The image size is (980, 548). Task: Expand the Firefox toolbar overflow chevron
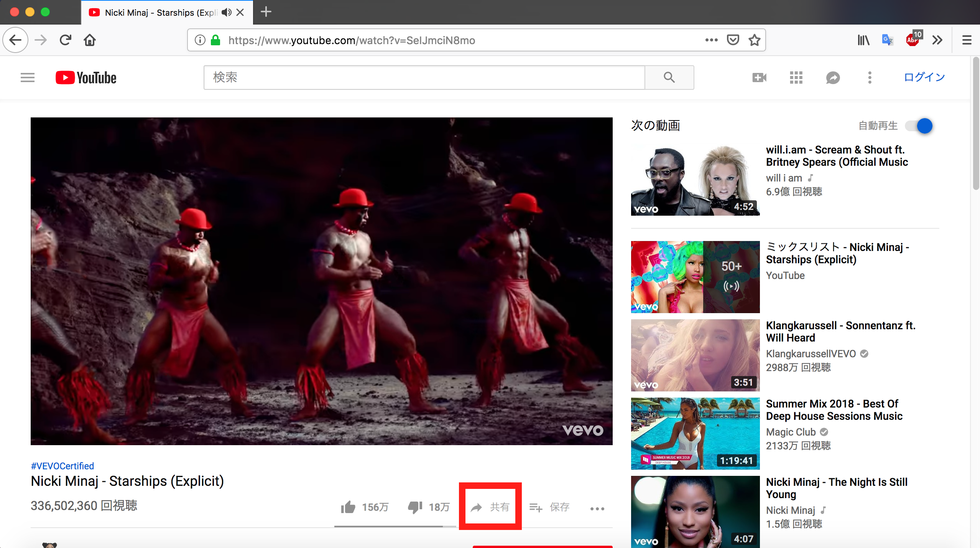pos(937,40)
